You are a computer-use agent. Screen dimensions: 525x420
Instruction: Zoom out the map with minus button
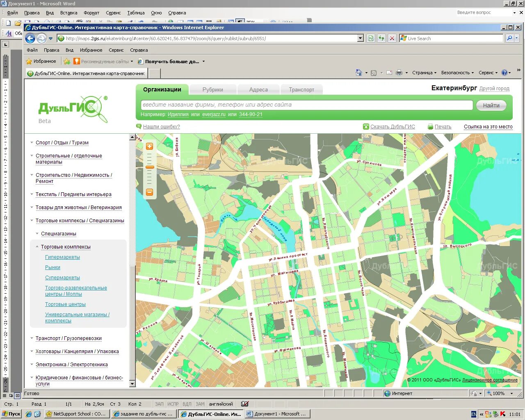(149, 192)
